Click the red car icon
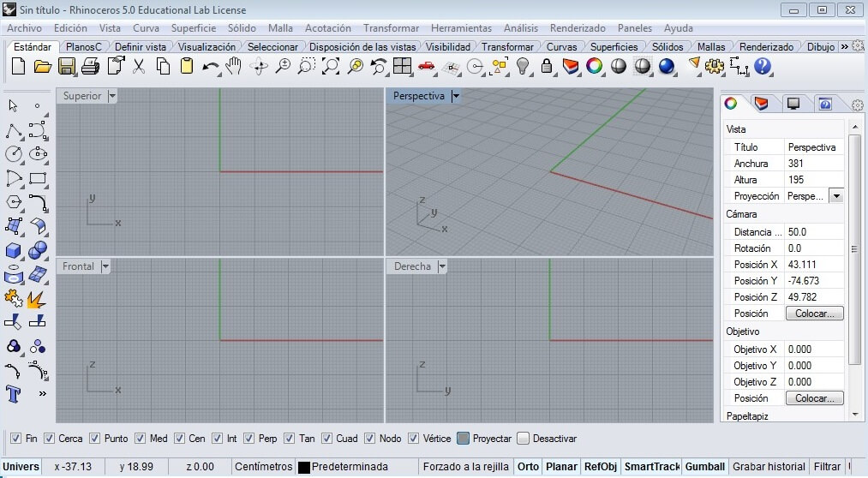This screenshot has width=868, height=478. (x=426, y=67)
